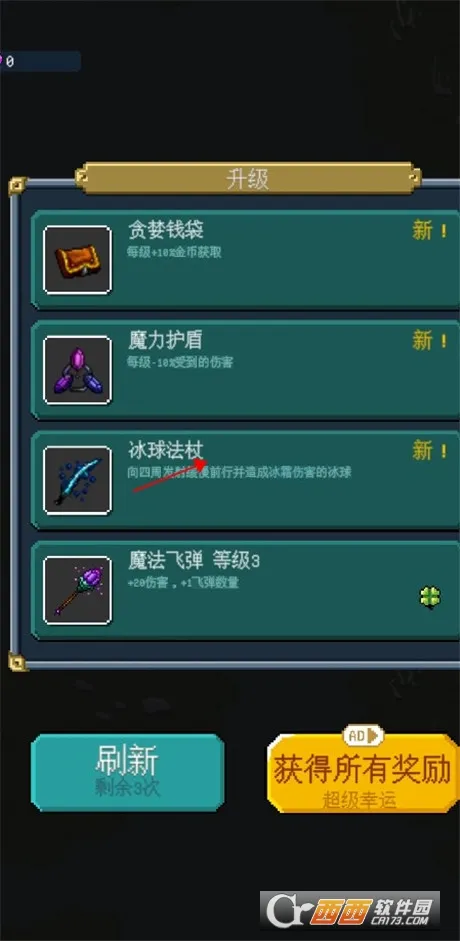Choose the 魔法飞弹 等级3 upgrade title

[194, 561]
